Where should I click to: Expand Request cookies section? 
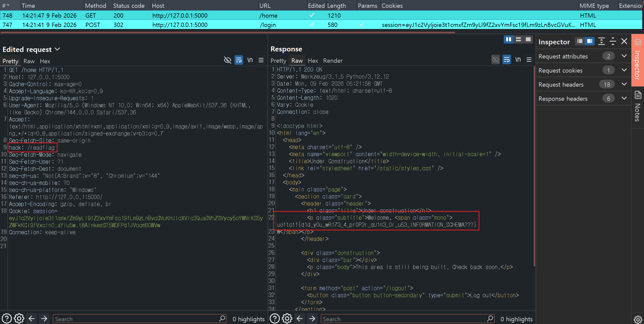[x=624, y=70]
